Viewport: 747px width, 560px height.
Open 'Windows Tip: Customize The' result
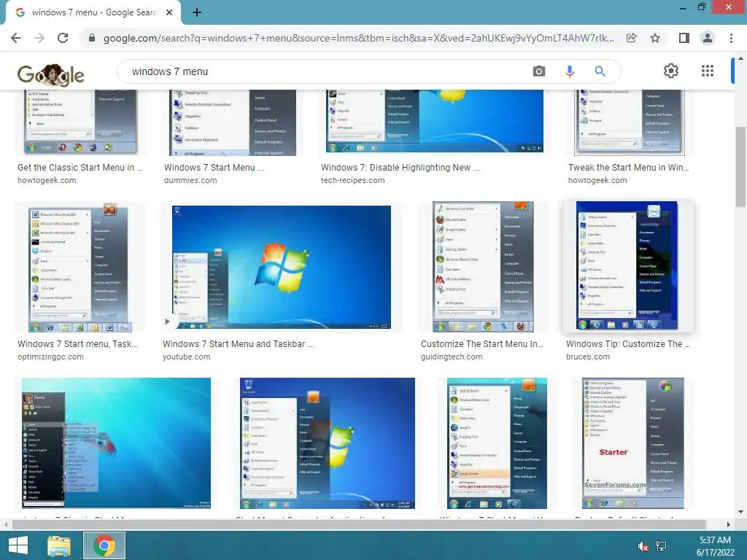(628, 344)
